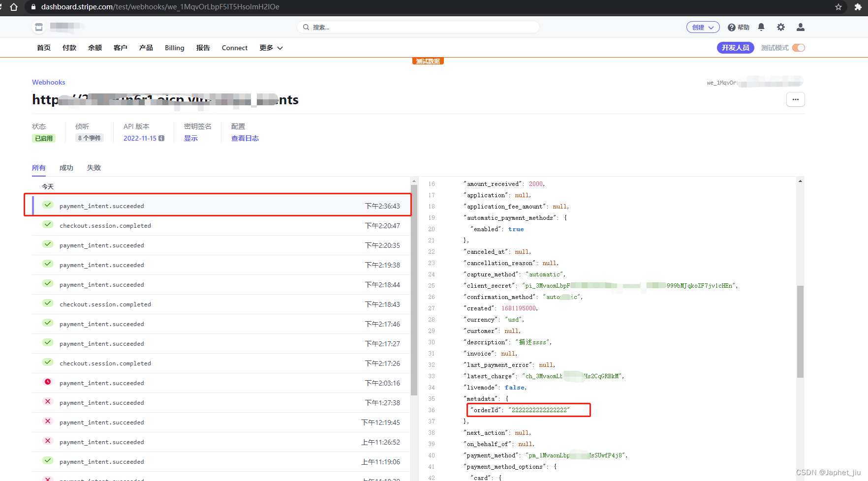Screen dimensions: 868x481
Task: Click the JSON panel scroll up arrow
Action: click(800, 181)
